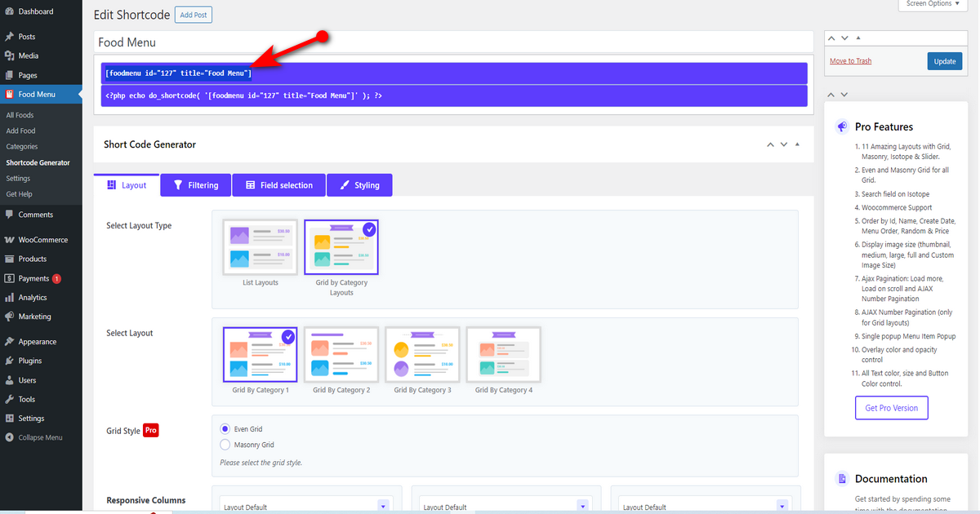This screenshot has height=514, width=980.
Task: Click the PHP do_shortcode code box
Action: click(x=454, y=95)
